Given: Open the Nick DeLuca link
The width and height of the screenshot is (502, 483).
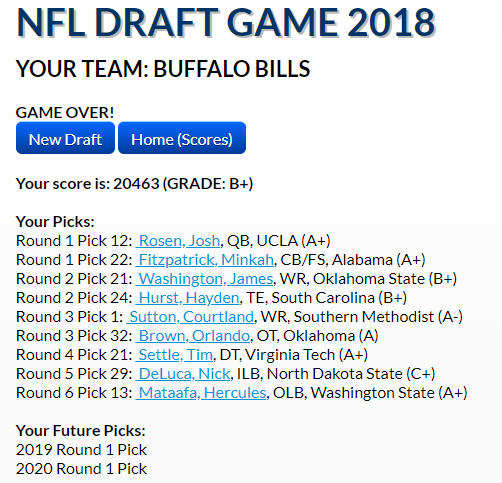Looking at the screenshot, I should (x=183, y=374).
